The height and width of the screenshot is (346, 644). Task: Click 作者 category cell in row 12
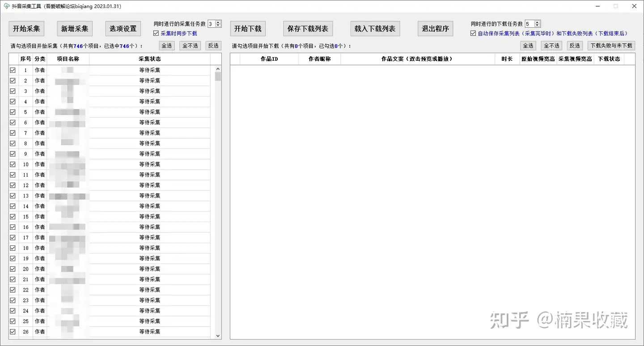(x=40, y=186)
